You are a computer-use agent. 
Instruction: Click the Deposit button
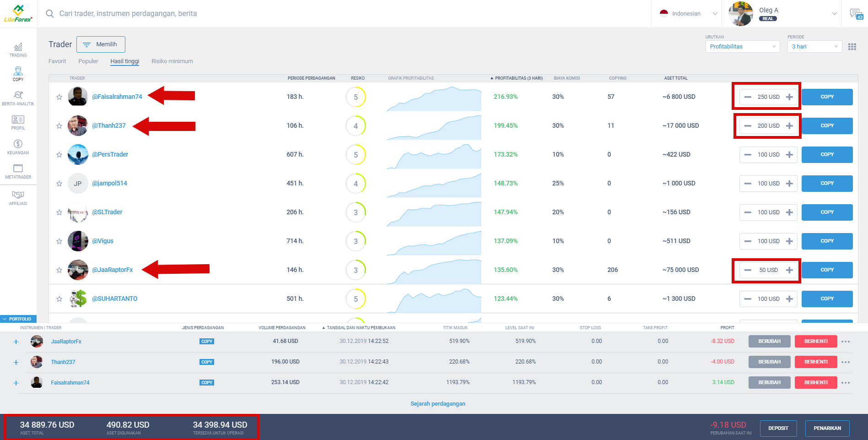coord(778,428)
